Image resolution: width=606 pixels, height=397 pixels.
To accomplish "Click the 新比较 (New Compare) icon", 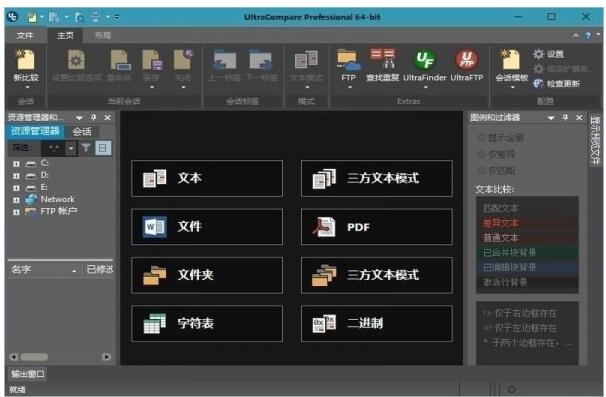I will (26, 60).
